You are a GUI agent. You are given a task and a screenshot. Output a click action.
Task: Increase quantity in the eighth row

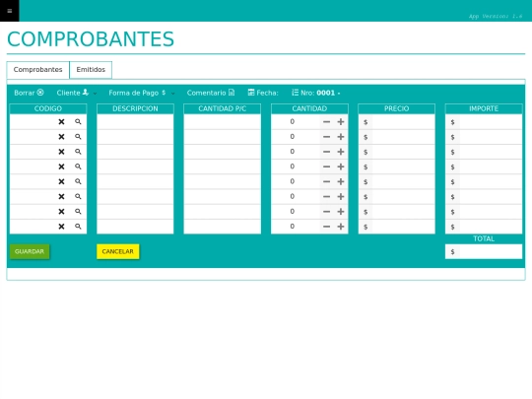click(x=341, y=227)
